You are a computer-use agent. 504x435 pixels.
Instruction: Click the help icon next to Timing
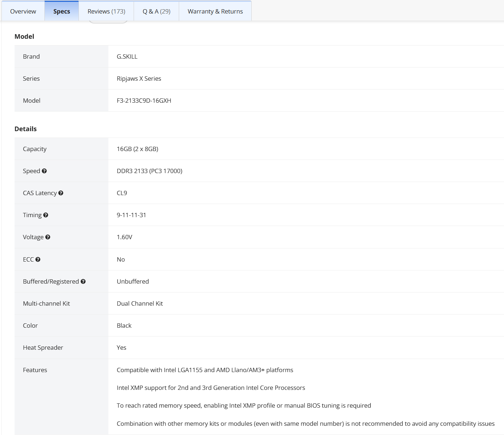click(45, 215)
